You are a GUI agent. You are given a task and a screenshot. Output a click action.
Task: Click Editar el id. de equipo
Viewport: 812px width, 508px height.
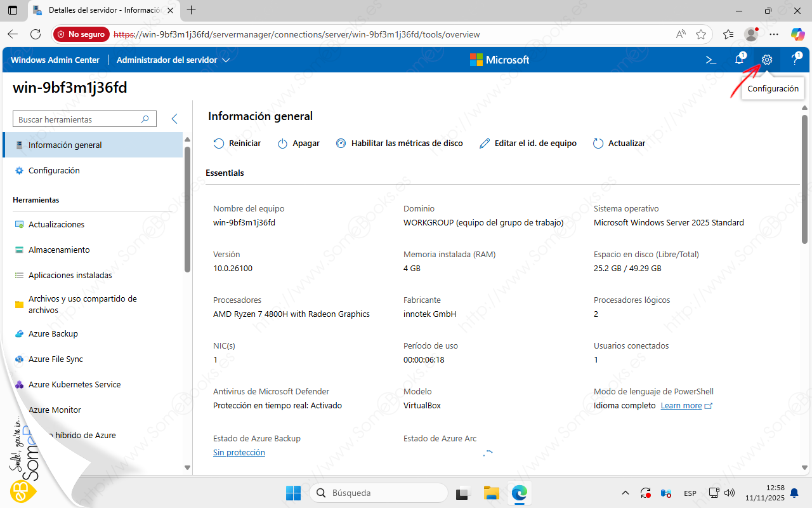(528, 144)
